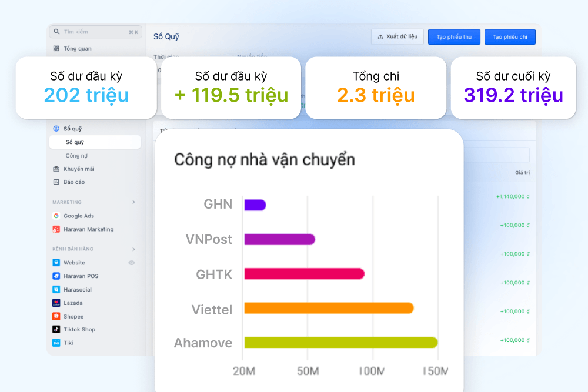
Task: Click the + 119.5 triệu card
Action: 231,88
